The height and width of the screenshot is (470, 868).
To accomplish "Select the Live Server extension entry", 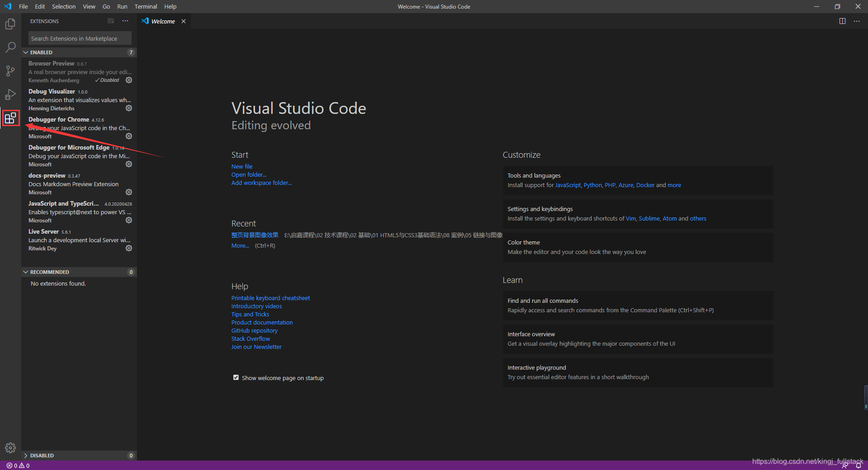I will [79, 240].
